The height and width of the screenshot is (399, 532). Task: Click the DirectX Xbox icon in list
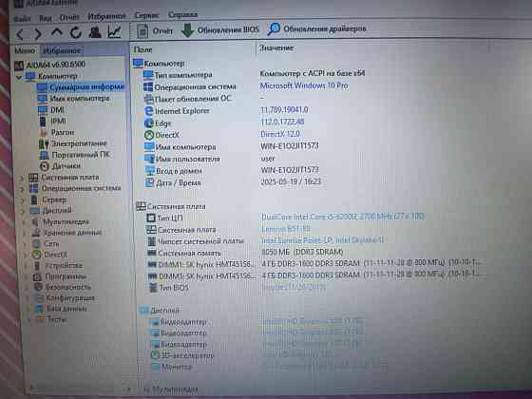[149, 135]
